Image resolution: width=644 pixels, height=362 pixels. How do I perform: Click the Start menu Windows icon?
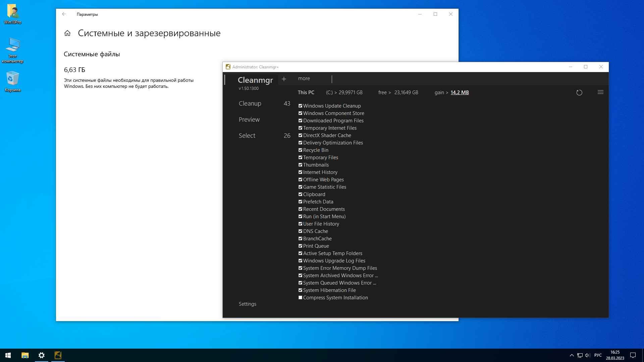(x=8, y=355)
